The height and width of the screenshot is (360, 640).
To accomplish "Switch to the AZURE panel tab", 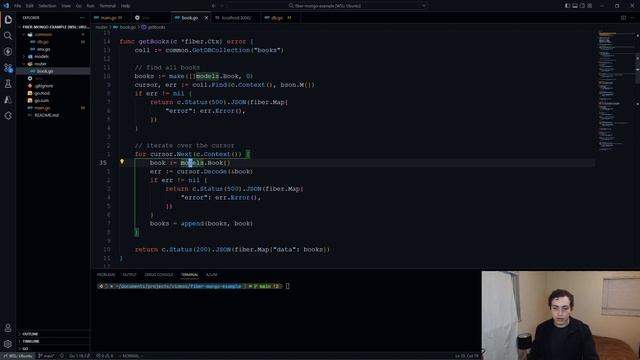I will 211,275.
